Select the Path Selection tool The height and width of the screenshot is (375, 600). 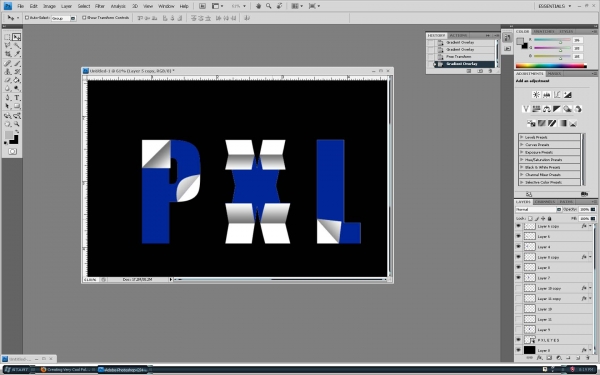coord(7,106)
